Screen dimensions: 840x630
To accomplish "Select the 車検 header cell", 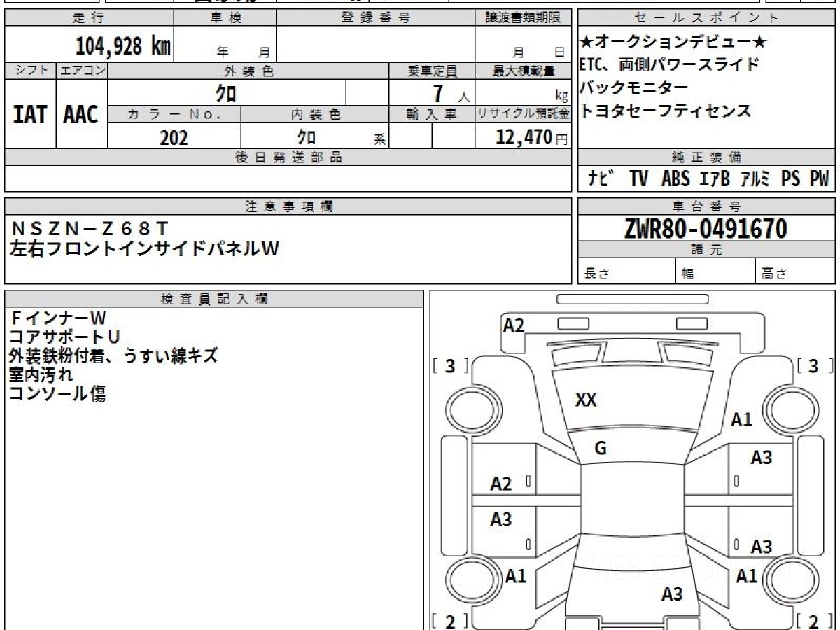I will 225,18.
